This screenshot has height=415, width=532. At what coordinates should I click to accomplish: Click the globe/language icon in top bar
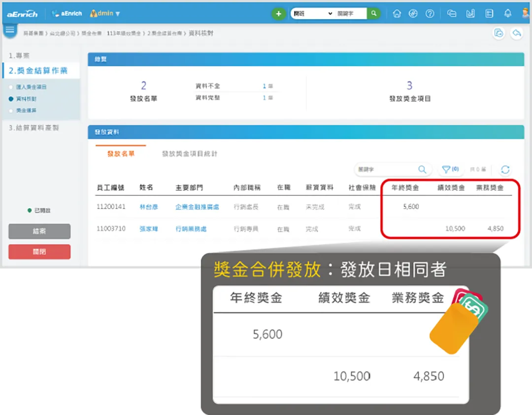click(x=414, y=13)
